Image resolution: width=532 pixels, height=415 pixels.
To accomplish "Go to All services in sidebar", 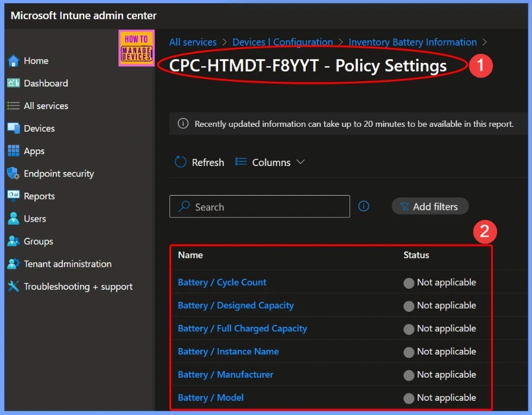I will [x=46, y=106].
